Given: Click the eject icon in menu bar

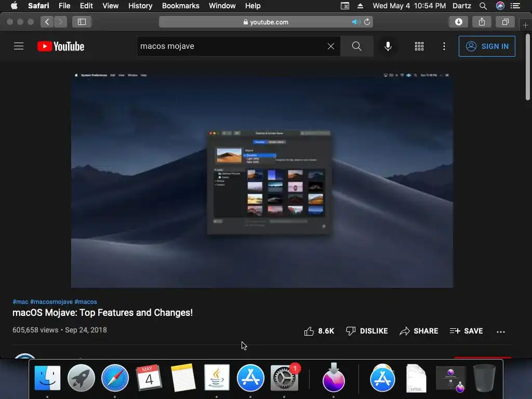Looking at the screenshot, I should (361, 6).
